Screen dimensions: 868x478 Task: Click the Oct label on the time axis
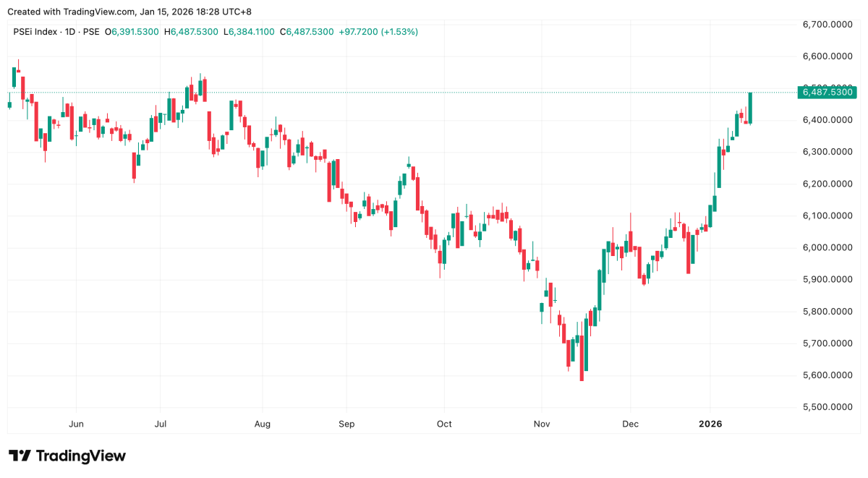tap(444, 424)
